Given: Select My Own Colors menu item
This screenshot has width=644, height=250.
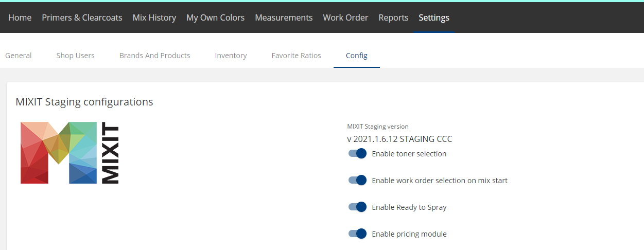Looking at the screenshot, I should (x=215, y=17).
